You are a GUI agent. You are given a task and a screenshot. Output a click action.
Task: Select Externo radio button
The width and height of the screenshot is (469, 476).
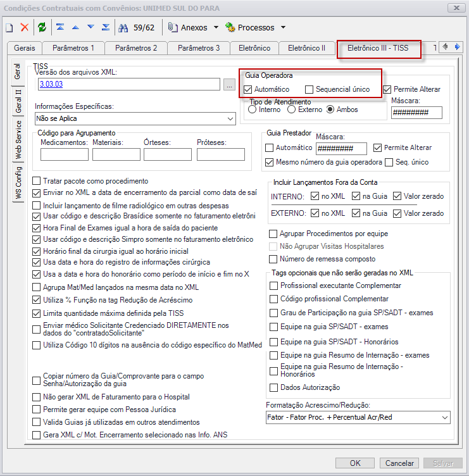[291, 110]
